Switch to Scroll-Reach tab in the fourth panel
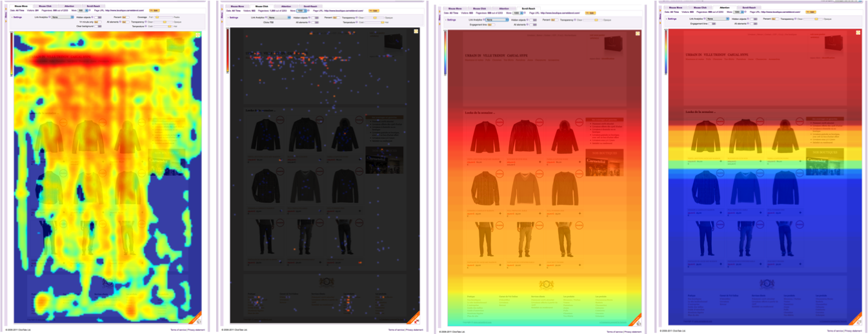The image size is (868, 334). click(749, 8)
